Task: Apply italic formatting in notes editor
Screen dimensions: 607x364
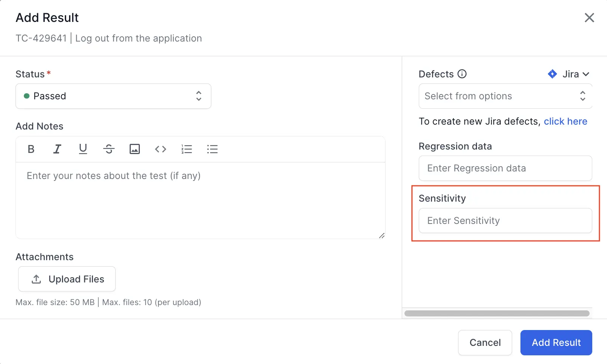Action: point(57,149)
